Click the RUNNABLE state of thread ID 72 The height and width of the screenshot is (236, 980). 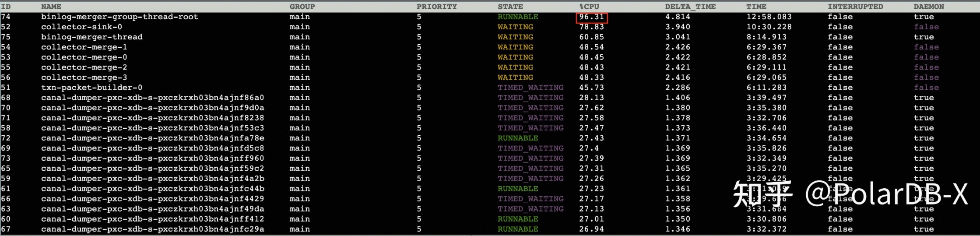pos(518,138)
